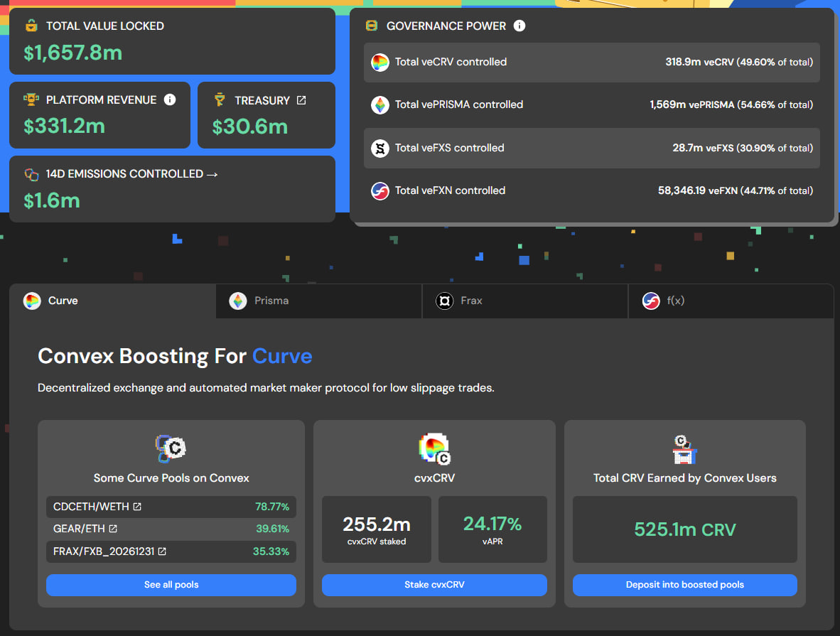The height and width of the screenshot is (636, 840).
Task: Click the f(x) logo beside veFXN controlled
Action: click(380, 191)
